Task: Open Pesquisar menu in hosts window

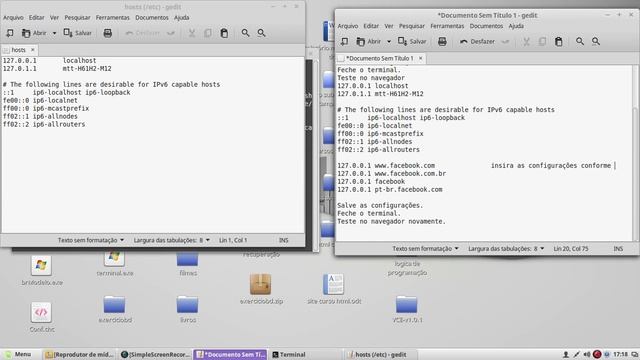Action: (x=77, y=18)
